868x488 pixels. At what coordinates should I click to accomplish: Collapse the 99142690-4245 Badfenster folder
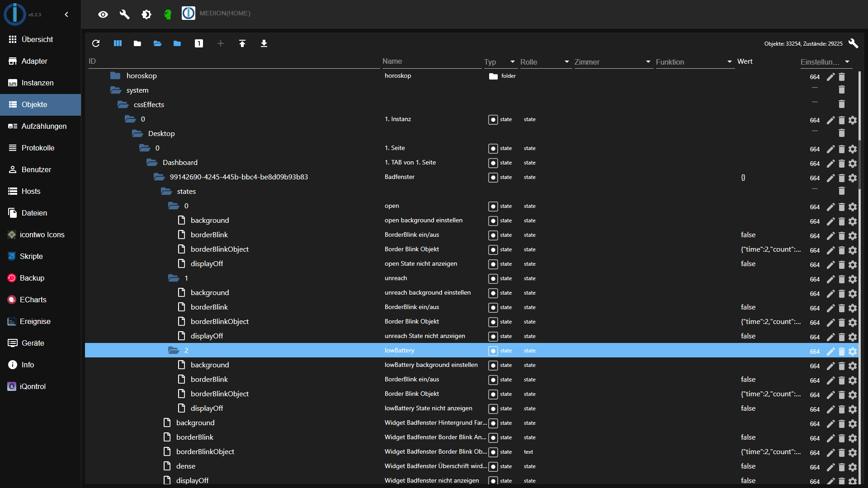coord(159,177)
